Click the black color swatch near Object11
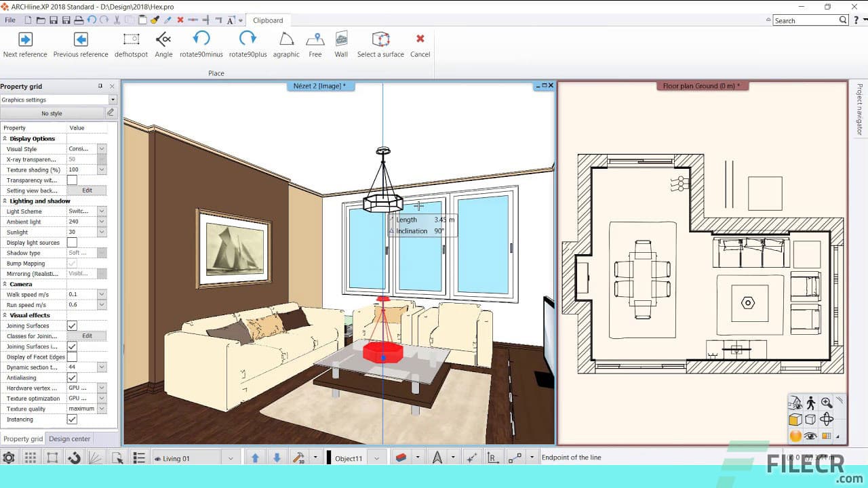The image size is (868, 488). coord(329,457)
